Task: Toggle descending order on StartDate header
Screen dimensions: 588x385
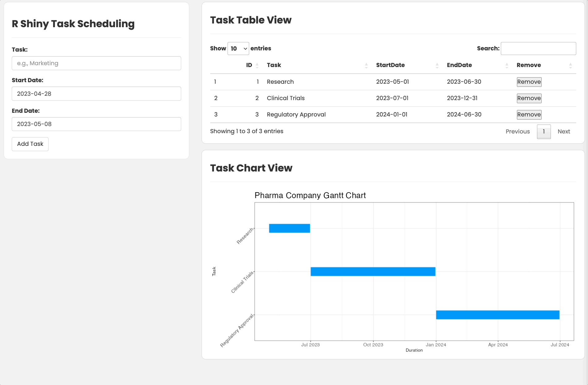Action: tap(437, 65)
